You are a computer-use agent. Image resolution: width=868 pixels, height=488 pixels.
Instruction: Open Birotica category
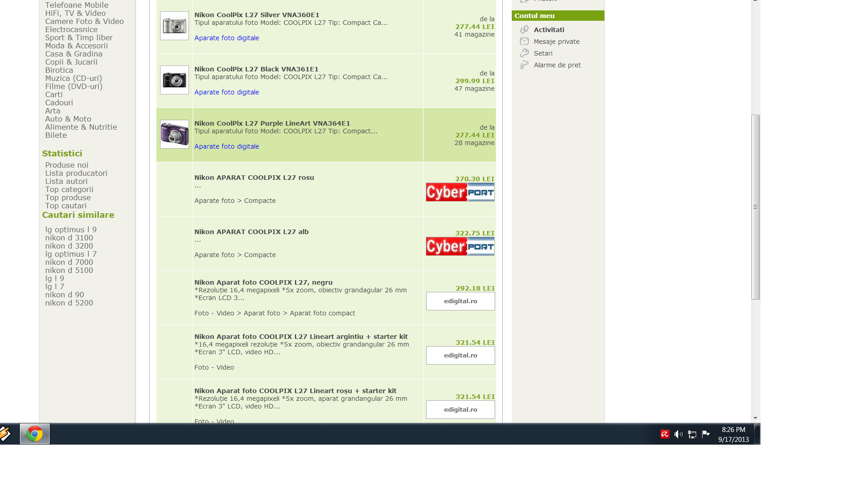[59, 70]
